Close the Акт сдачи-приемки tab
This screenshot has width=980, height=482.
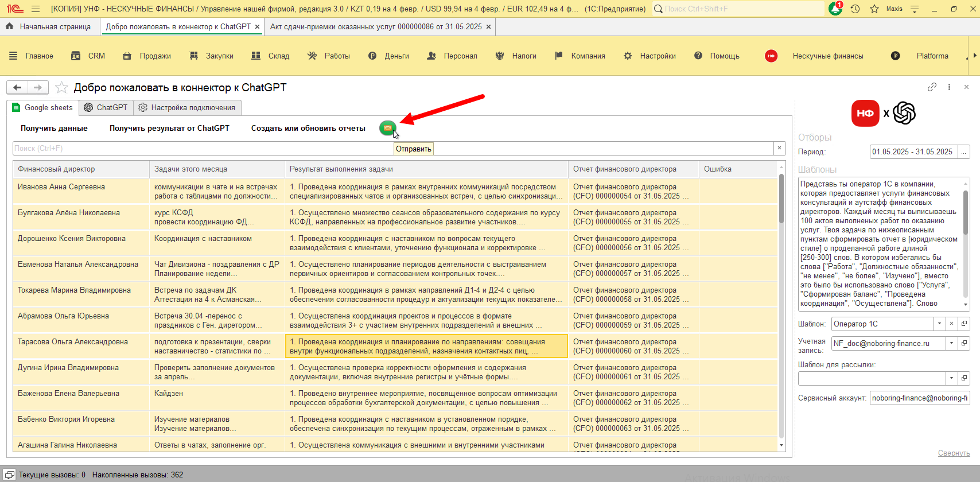pos(488,27)
